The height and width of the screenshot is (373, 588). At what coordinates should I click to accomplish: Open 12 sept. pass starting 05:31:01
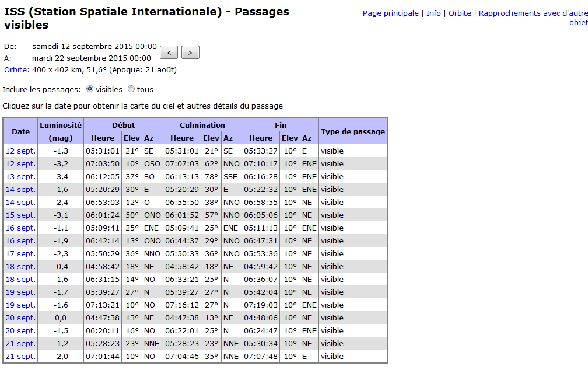point(20,151)
